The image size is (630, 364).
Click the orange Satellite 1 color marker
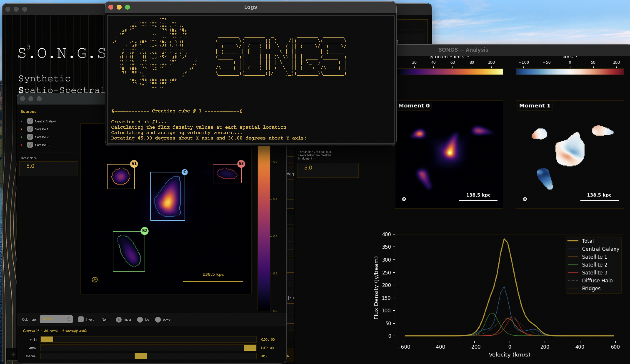coord(21,129)
